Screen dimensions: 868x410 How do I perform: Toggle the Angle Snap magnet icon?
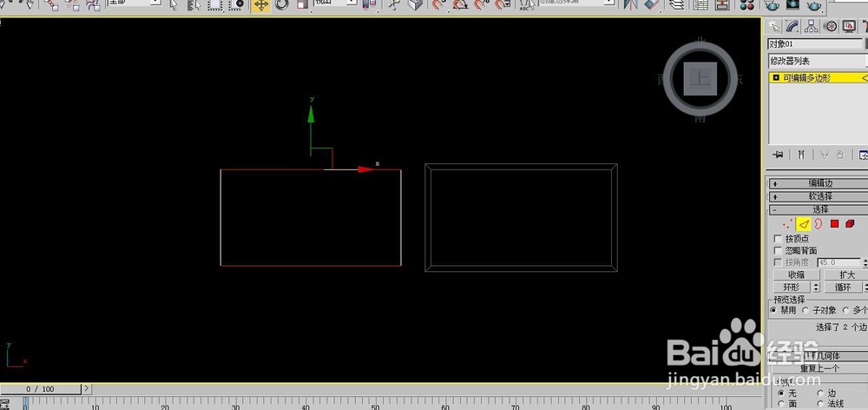[460, 5]
